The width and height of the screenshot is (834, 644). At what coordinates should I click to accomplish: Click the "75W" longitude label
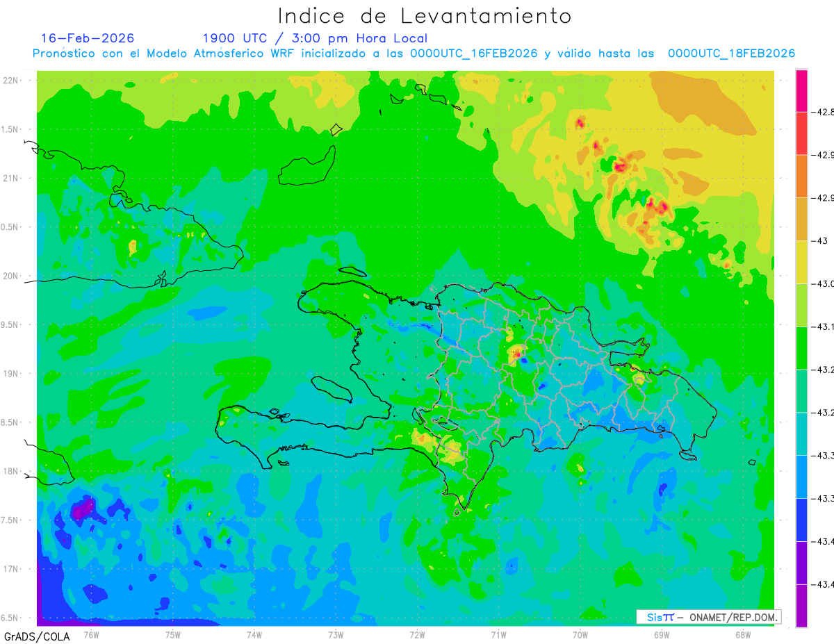pyautogui.click(x=172, y=634)
